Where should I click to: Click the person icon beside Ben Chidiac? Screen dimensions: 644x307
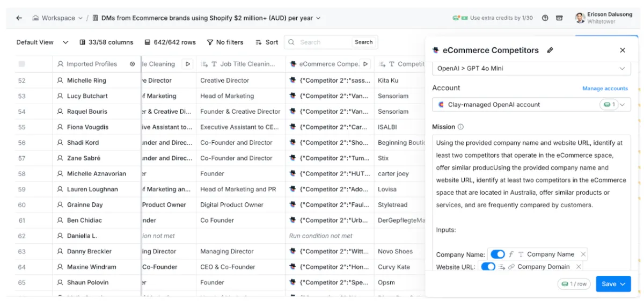pyautogui.click(x=60, y=221)
